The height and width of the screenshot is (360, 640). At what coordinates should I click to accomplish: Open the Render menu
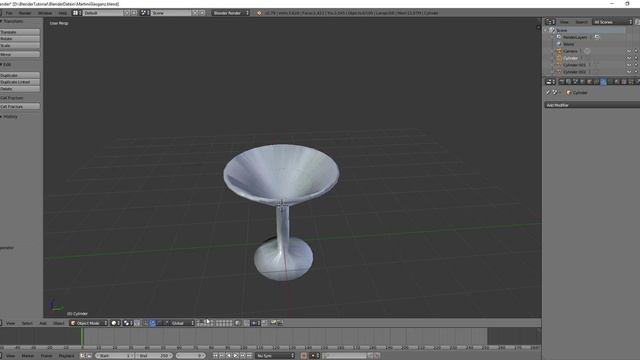[x=25, y=13]
